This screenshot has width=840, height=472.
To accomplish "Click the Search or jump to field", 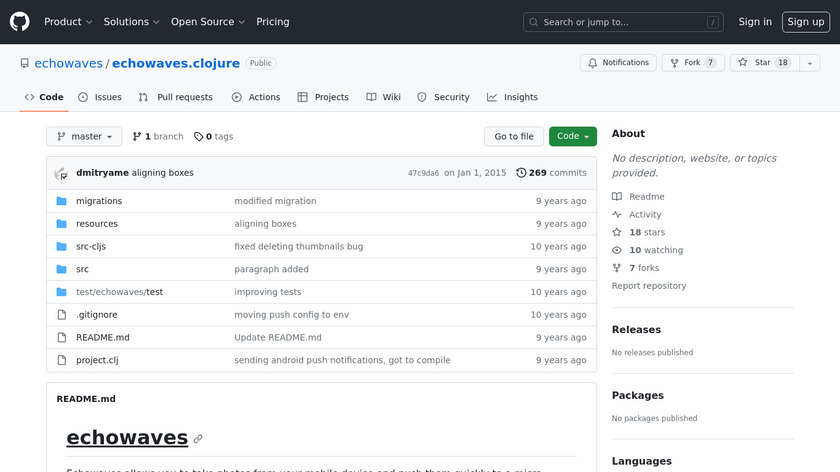I will 624,22.
